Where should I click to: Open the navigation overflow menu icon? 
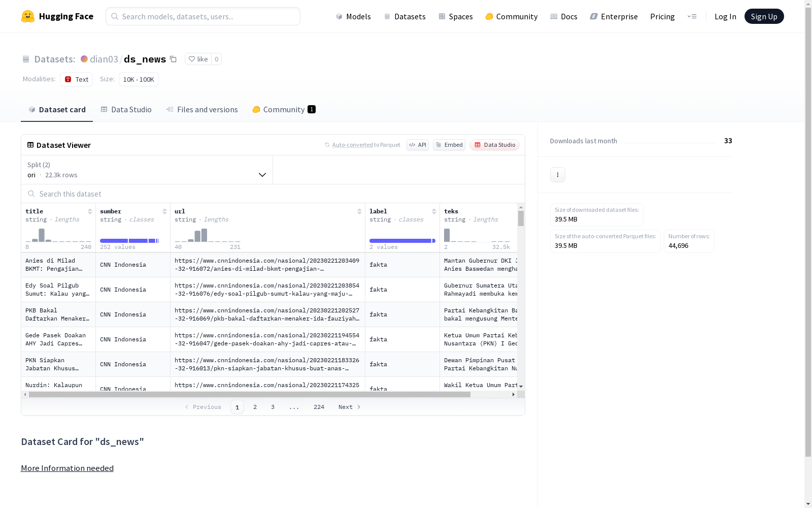click(692, 16)
